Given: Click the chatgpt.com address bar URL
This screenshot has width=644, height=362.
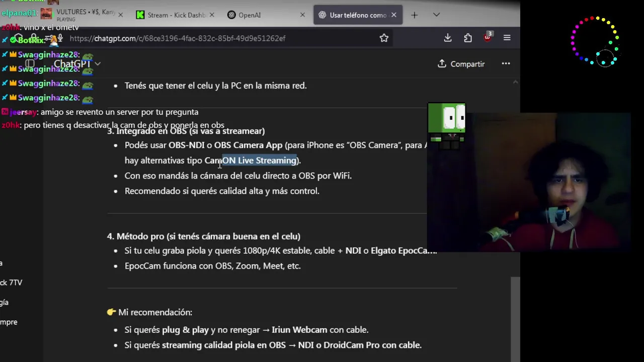Looking at the screenshot, I should (x=177, y=38).
